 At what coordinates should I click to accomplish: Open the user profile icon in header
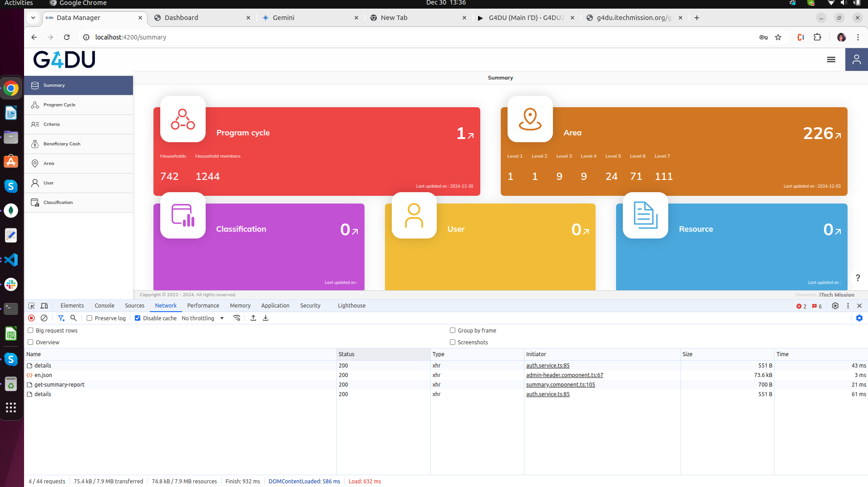click(856, 60)
